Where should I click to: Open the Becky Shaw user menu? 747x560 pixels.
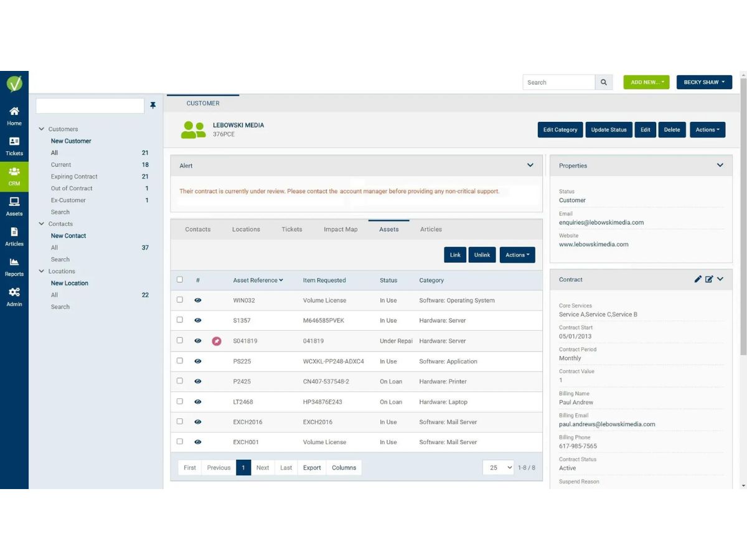point(704,82)
